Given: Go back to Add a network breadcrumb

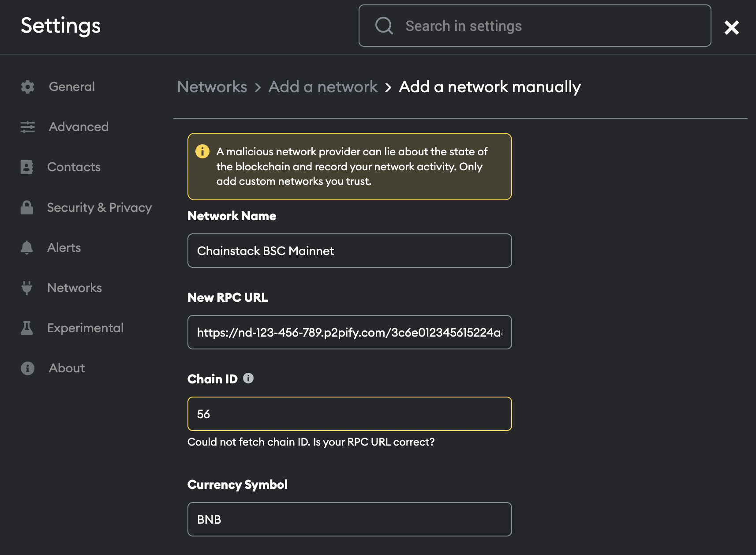Looking at the screenshot, I should coord(323,87).
